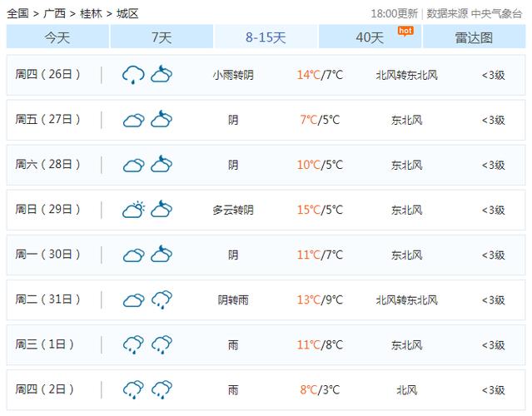Click the temperature 15℃/5℃
532x416 pixels.
320,210
